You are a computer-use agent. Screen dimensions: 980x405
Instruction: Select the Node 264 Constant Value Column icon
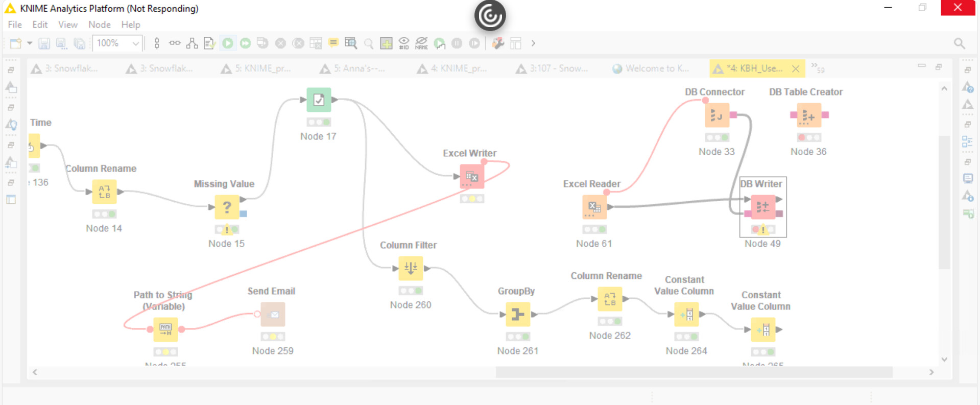click(686, 315)
